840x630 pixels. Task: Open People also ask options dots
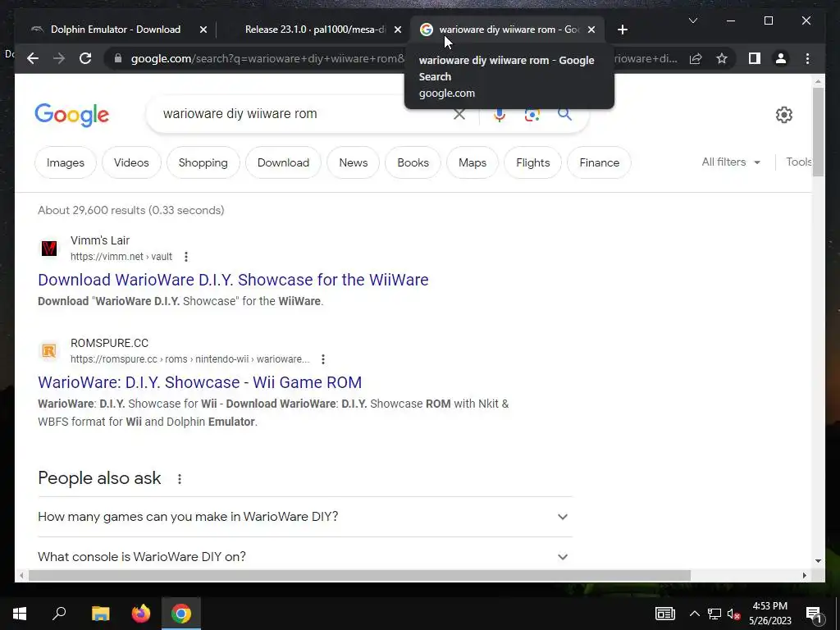(180, 478)
